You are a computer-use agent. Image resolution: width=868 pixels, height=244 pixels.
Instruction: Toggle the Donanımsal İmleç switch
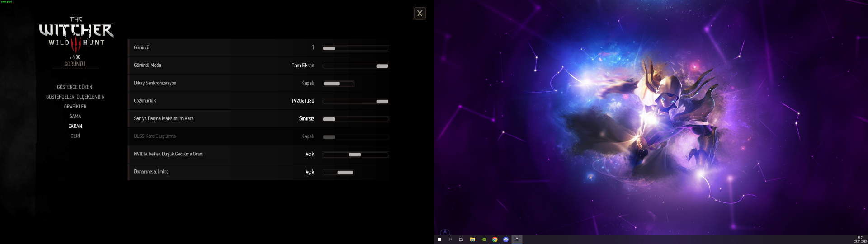click(338, 172)
